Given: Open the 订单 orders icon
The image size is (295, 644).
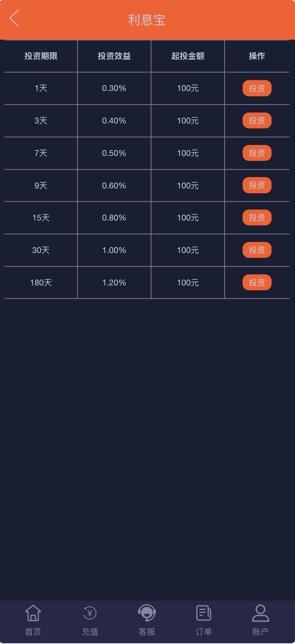Looking at the screenshot, I should [x=204, y=613].
